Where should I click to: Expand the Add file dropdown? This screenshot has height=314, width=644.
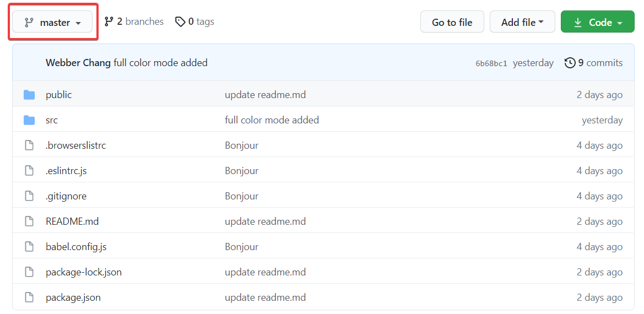tap(522, 22)
